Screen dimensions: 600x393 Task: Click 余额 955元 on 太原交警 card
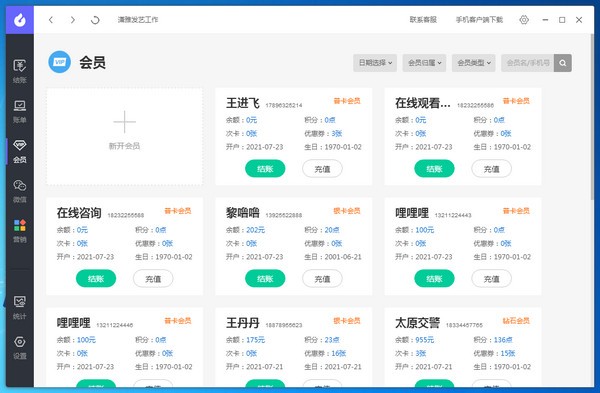(414, 339)
